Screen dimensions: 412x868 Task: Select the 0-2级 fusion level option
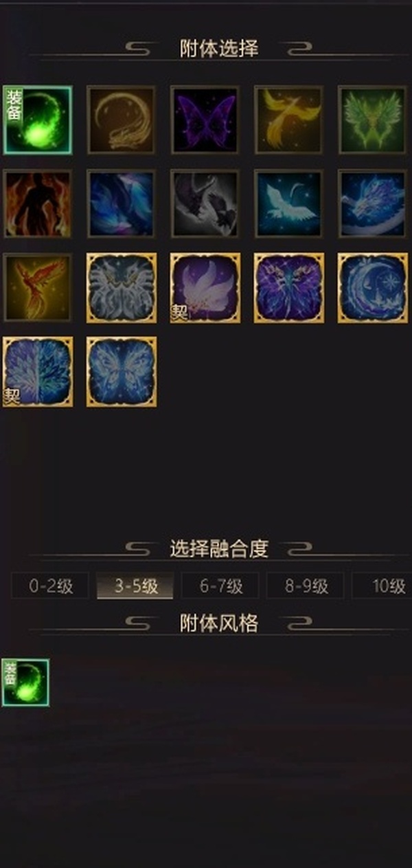point(50,586)
